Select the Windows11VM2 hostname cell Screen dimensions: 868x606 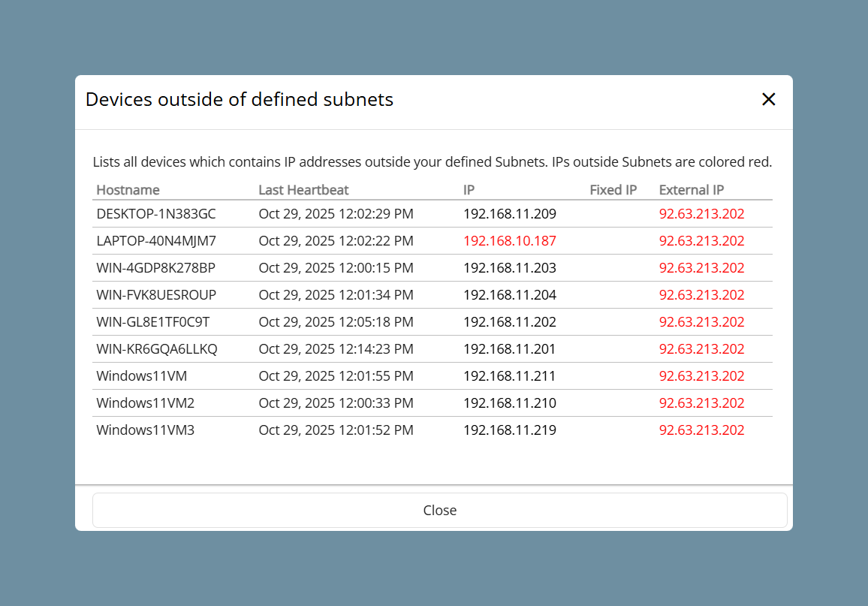pos(146,403)
